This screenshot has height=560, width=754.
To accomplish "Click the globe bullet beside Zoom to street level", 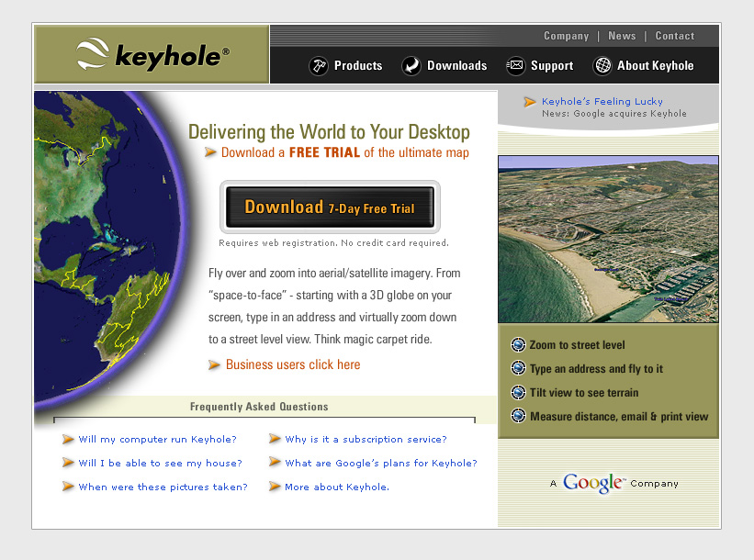I will point(518,344).
